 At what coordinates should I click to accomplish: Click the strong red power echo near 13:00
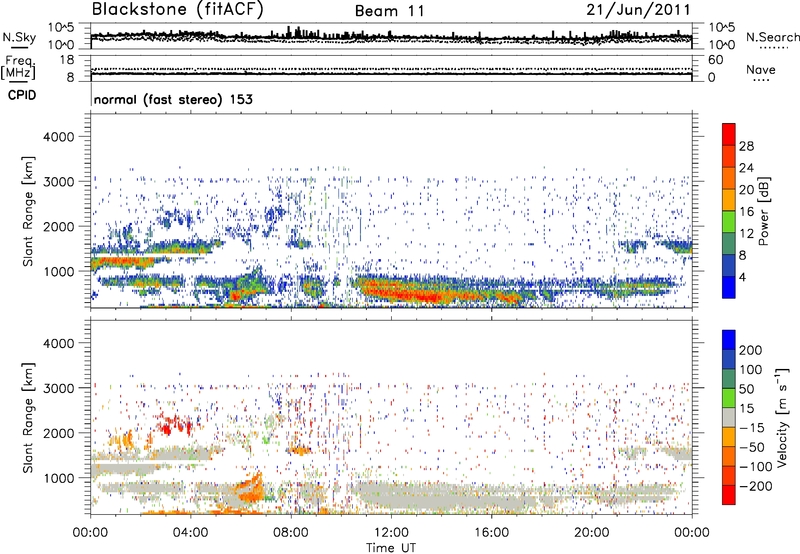tap(426, 296)
